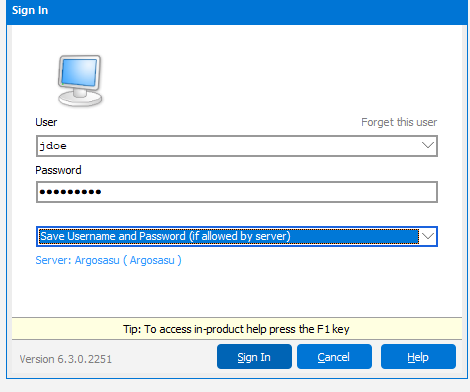This screenshot has height=392, width=470.
Task: Open Help with the Help button
Action: coord(418,357)
